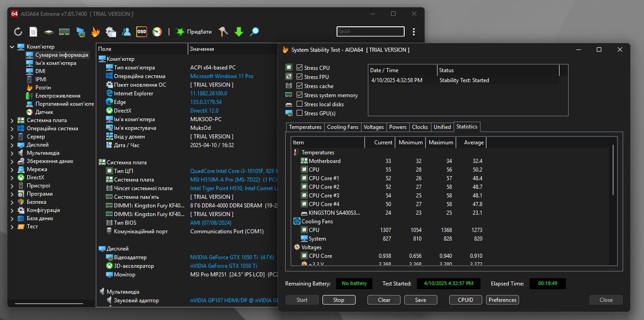Viewport: 644px width, 320px height.
Task: Expand the Сервер tree node
Action: point(12,137)
